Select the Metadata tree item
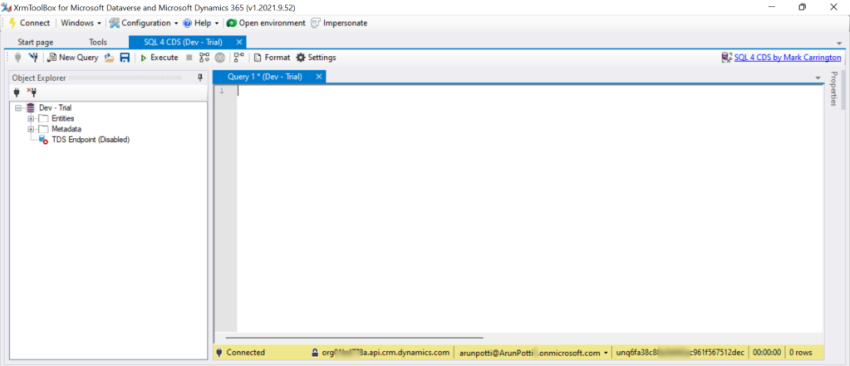This screenshot has width=850, height=366. pos(67,129)
